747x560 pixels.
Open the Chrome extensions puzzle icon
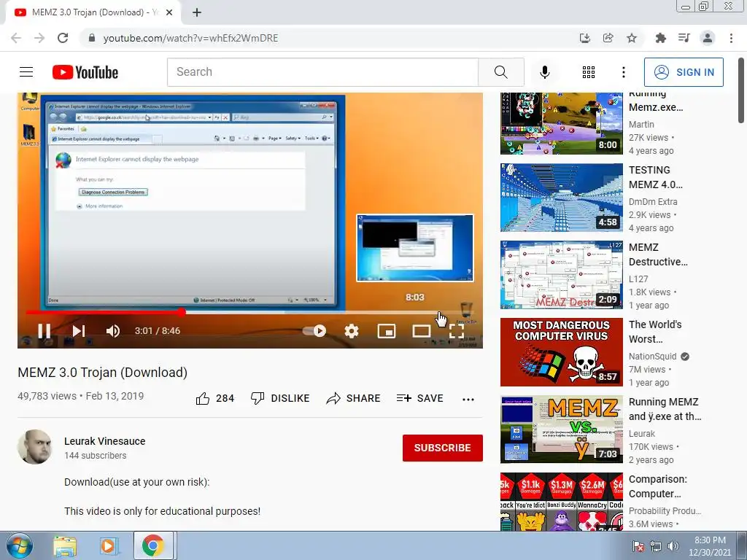tap(660, 38)
